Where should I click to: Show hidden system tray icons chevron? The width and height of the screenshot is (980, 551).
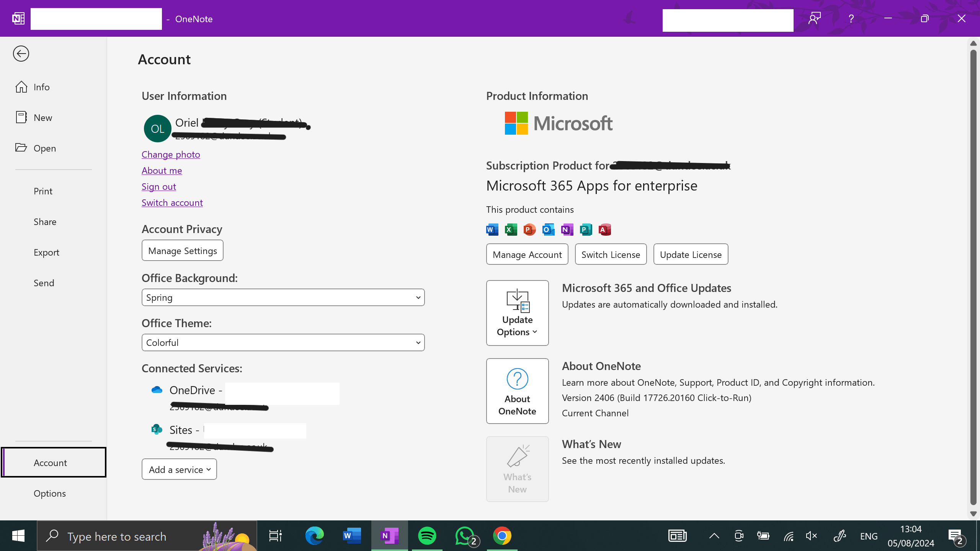click(x=714, y=536)
